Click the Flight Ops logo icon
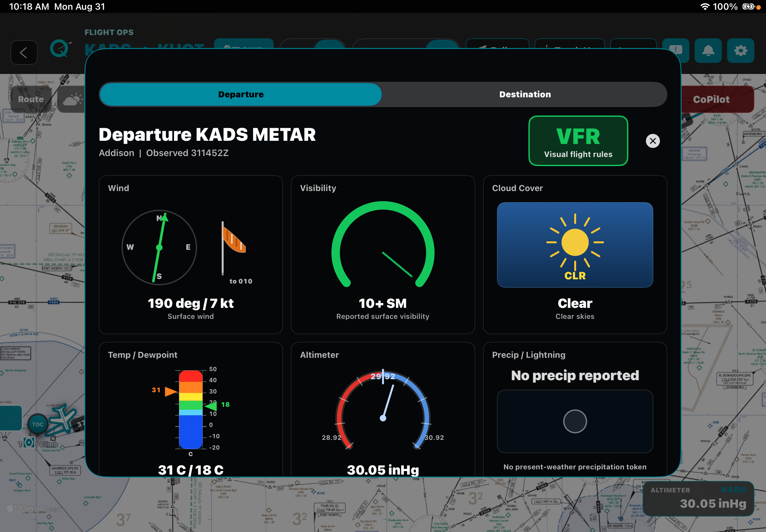766x532 pixels. pos(60,49)
